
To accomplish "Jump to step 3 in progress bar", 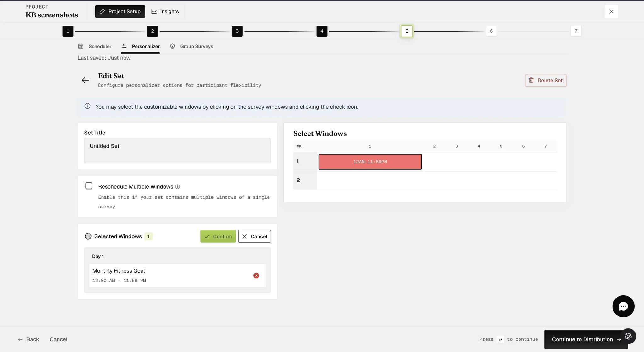I will coord(237,31).
